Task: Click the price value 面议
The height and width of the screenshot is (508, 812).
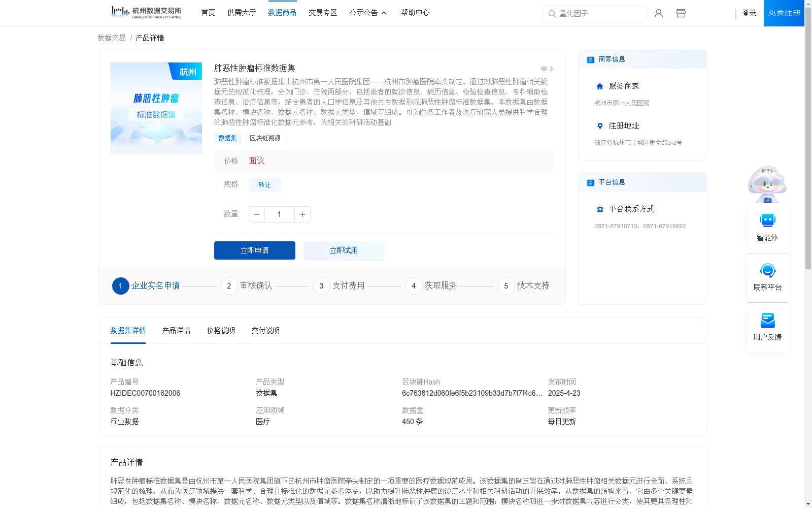Action: coord(257,161)
